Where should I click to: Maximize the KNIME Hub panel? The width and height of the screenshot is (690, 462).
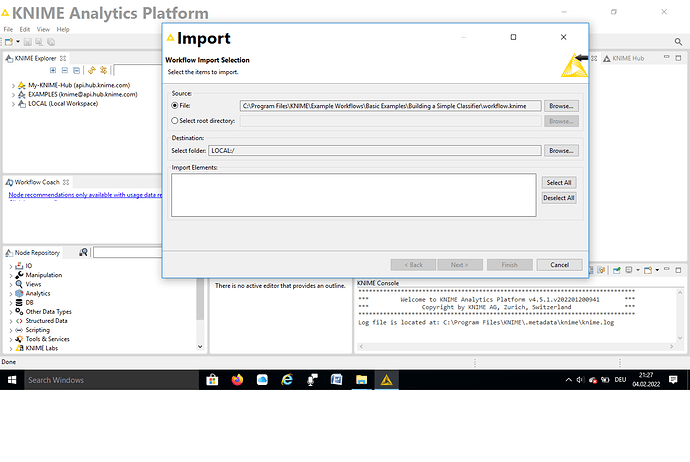[x=678, y=58]
